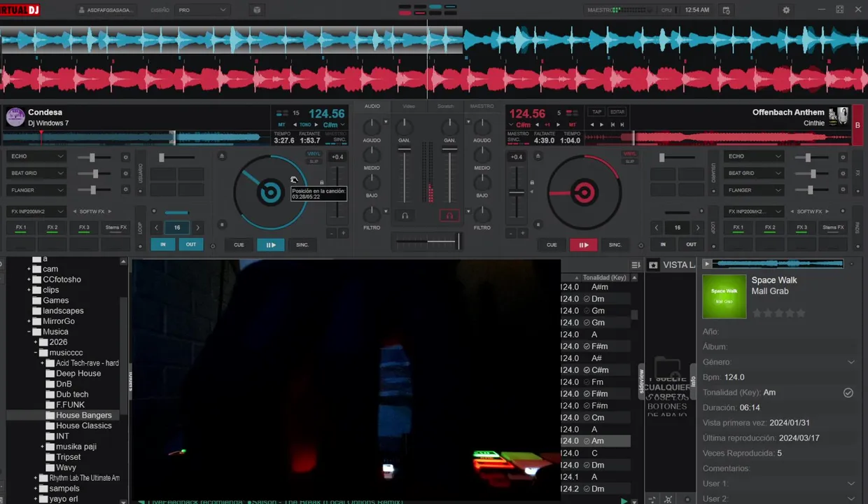Set loop IN point on left deck

click(163, 244)
